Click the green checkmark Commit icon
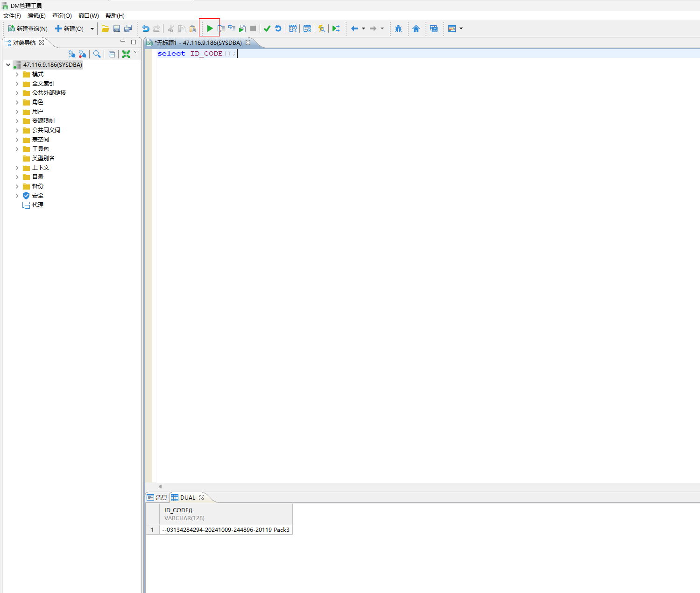The width and height of the screenshot is (700, 593). [x=267, y=28]
